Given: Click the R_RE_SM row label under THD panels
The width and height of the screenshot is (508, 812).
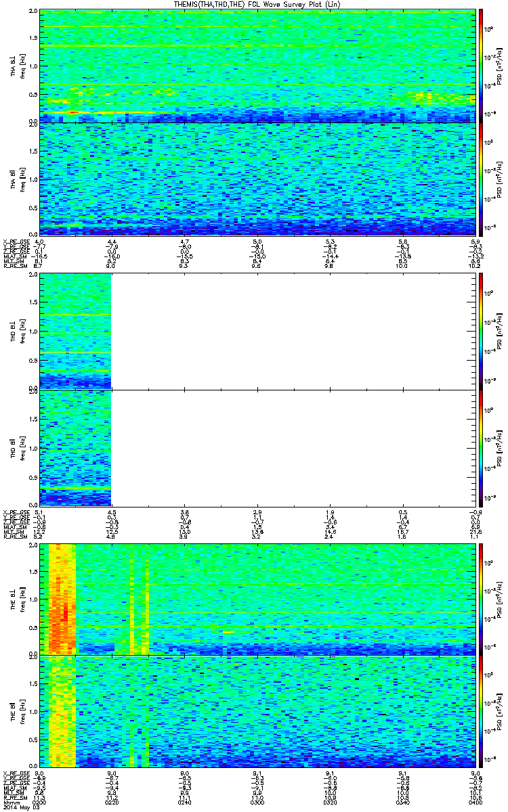Looking at the screenshot, I should pos(15,537).
